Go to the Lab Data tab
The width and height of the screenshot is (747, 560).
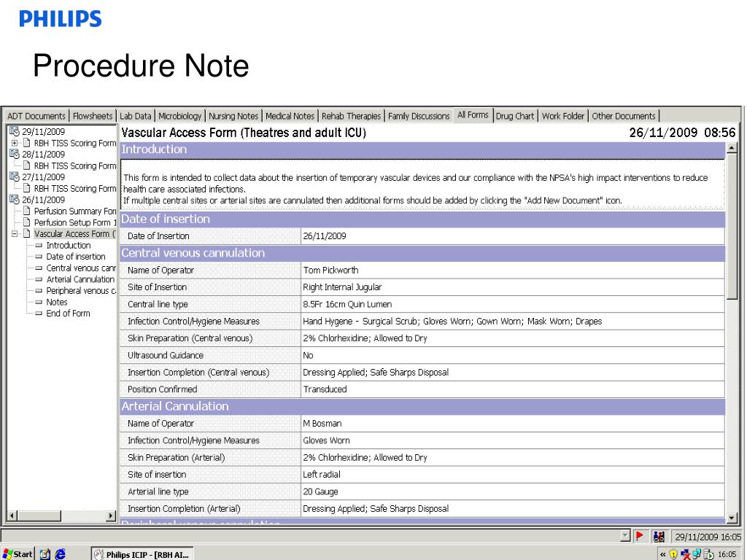tap(135, 116)
